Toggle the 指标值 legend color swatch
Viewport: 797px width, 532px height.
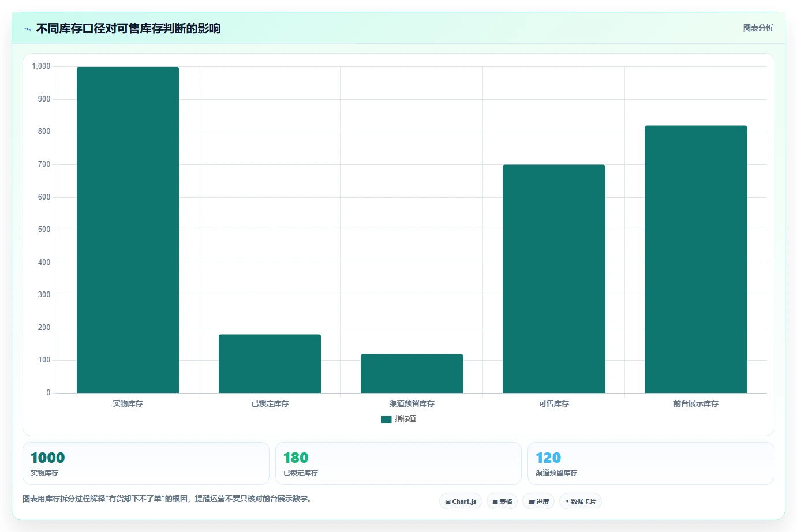[386, 419]
